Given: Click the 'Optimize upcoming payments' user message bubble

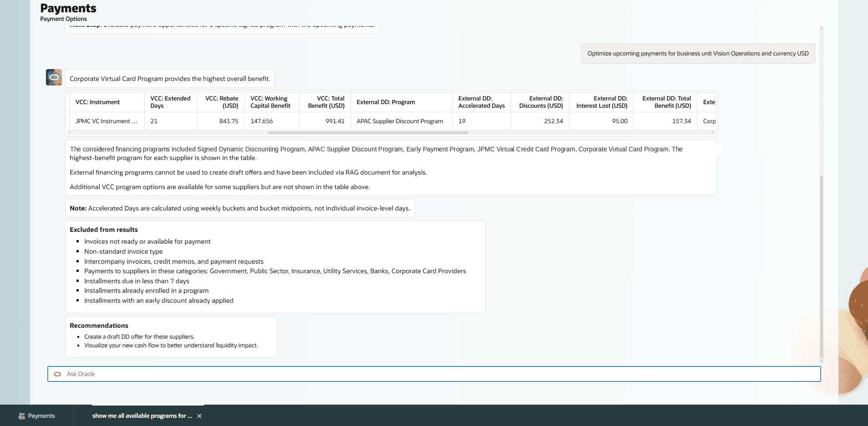Looking at the screenshot, I should 698,54.
